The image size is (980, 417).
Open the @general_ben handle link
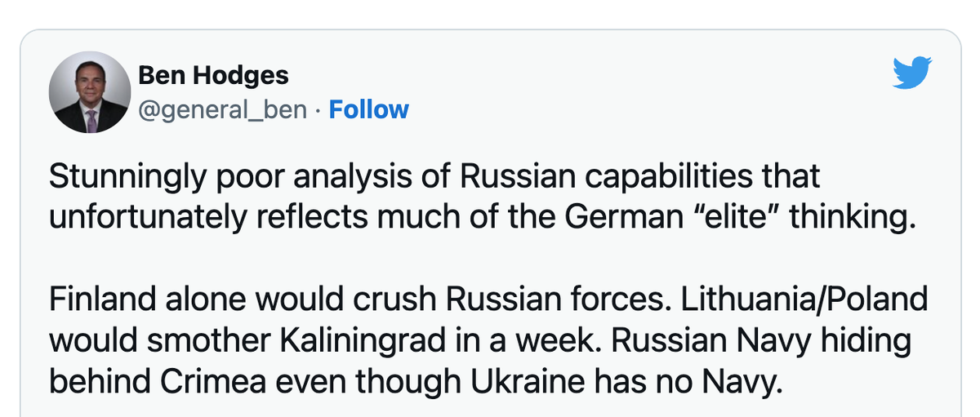click(223, 110)
